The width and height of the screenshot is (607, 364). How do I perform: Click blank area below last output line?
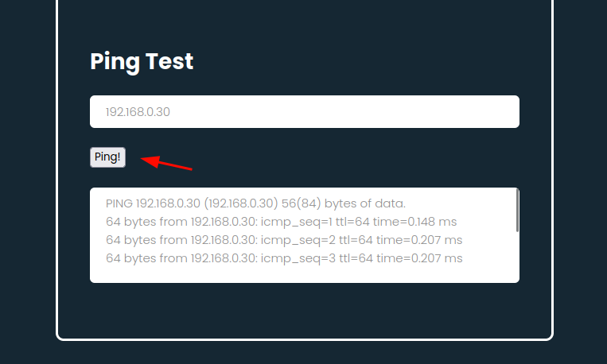(302, 274)
